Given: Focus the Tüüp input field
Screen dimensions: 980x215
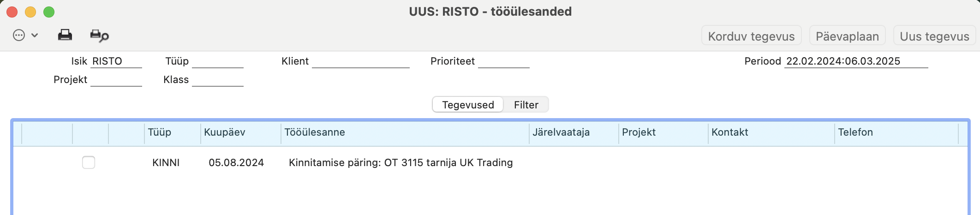Looking at the screenshot, I should point(218,61).
